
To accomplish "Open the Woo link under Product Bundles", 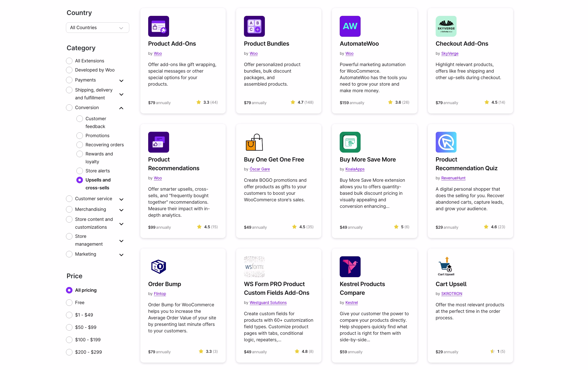I will (254, 53).
